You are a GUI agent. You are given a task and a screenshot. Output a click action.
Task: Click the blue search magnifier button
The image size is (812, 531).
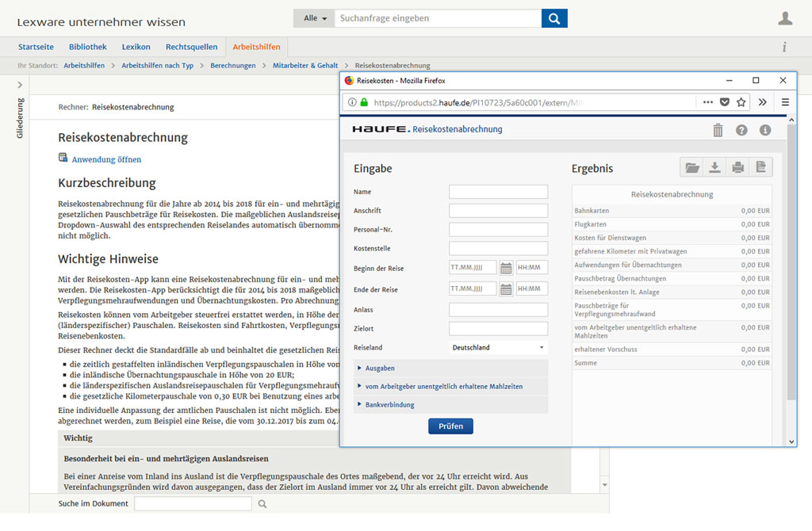pyautogui.click(x=554, y=18)
